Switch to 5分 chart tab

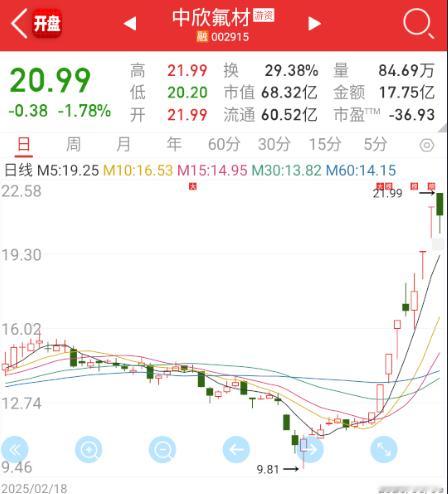(x=375, y=145)
